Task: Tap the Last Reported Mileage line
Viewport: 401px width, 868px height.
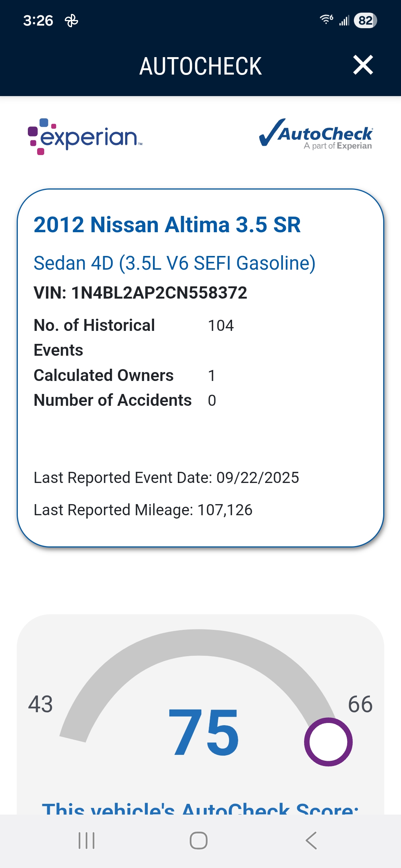Action: coord(143,510)
